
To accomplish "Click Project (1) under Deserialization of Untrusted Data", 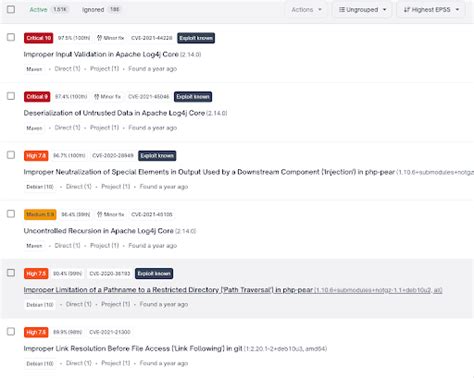I will [x=104, y=128].
